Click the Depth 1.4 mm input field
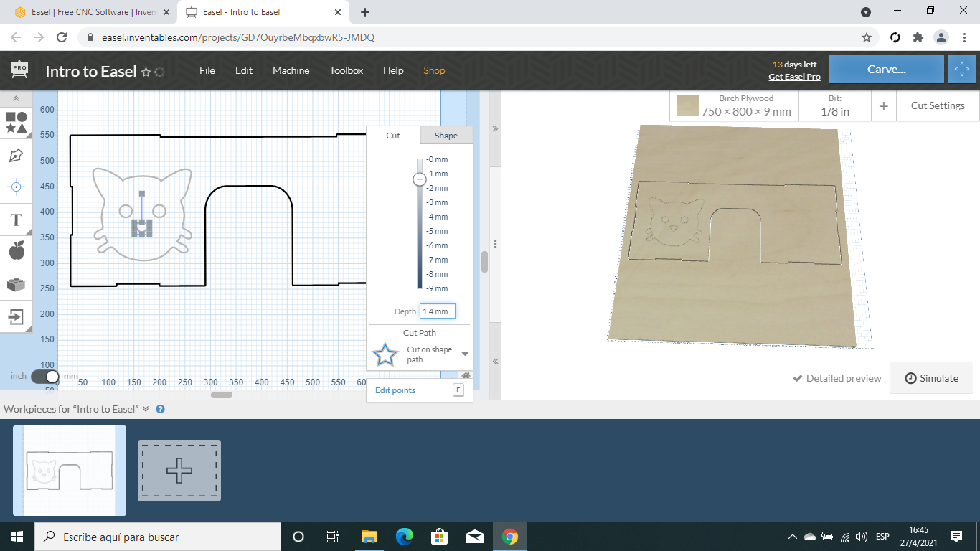Screen dimensions: 980x551 [438, 311]
